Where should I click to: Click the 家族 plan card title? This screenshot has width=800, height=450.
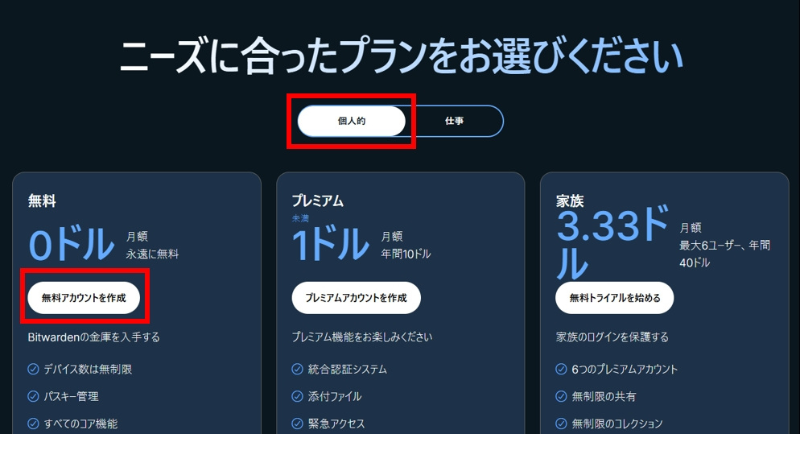(570, 201)
